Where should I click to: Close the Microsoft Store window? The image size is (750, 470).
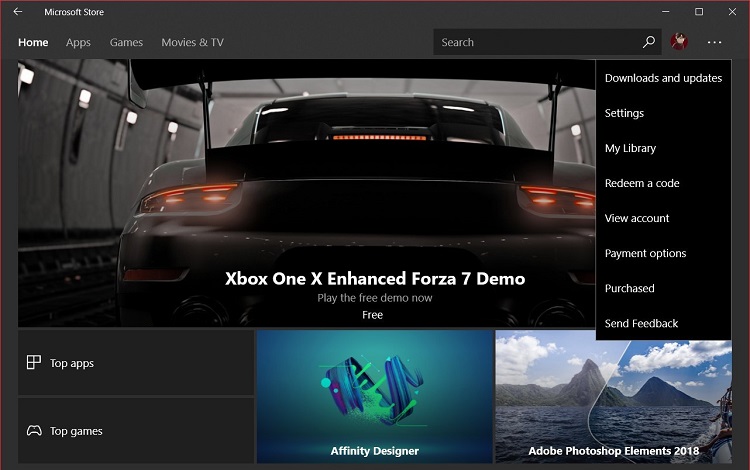click(732, 11)
